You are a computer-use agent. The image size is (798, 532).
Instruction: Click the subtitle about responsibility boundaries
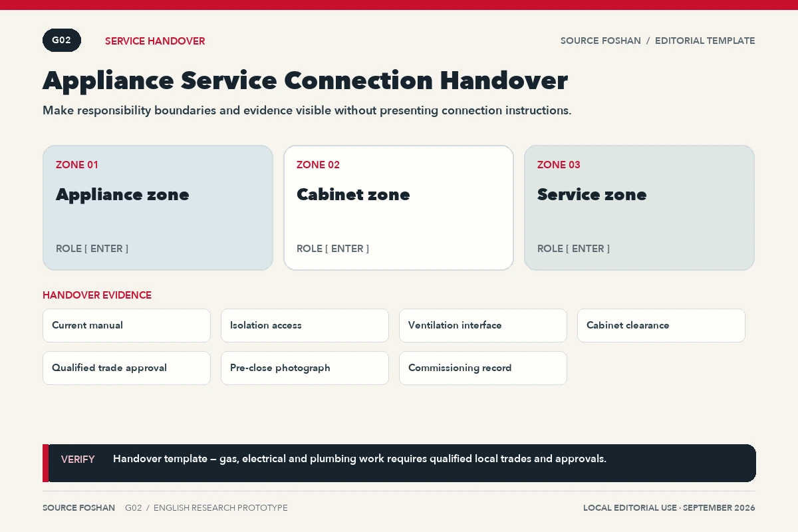pos(307,110)
